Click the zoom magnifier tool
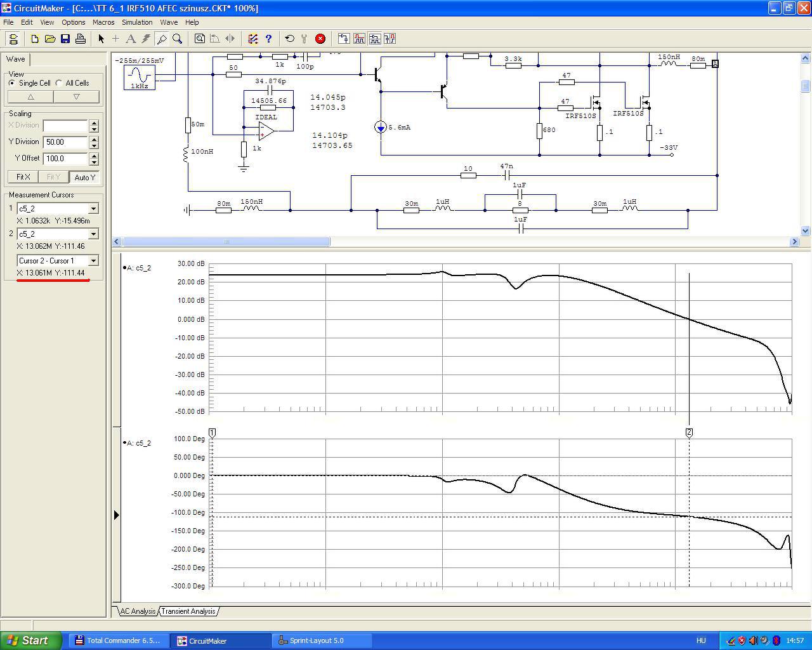This screenshot has width=812, height=650. (178, 39)
